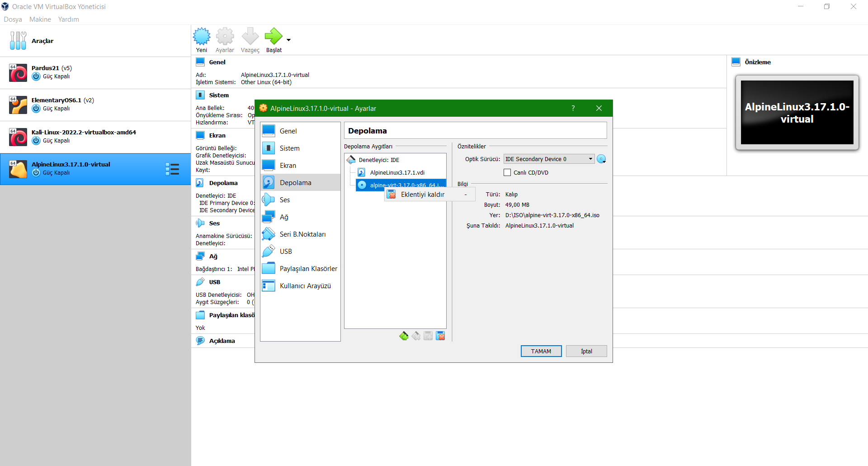Viewport: 868px width, 466px height.
Task: Click the Sistem section header in details
Action: [x=219, y=95]
